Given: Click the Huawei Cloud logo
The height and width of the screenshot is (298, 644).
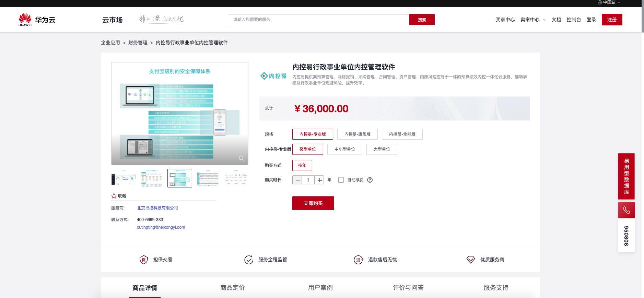Looking at the screenshot, I should pos(37,20).
